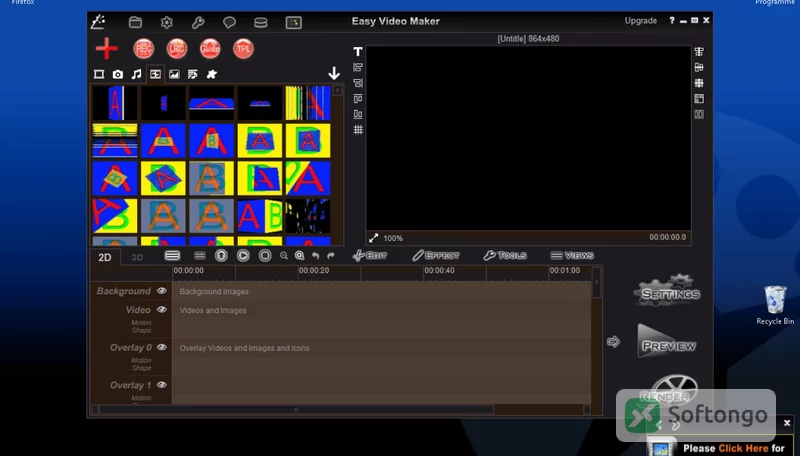Click the grid icon right of preview
The height and width of the screenshot is (456, 800).
(699, 83)
